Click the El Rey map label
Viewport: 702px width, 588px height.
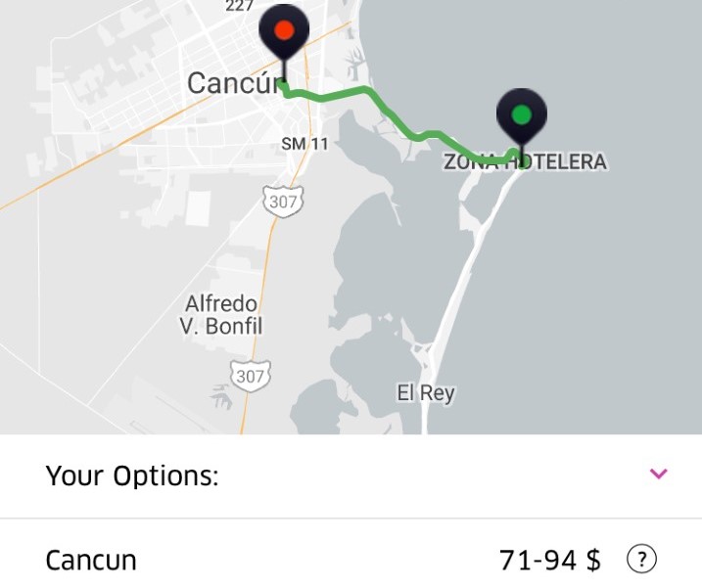[x=426, y=393]
